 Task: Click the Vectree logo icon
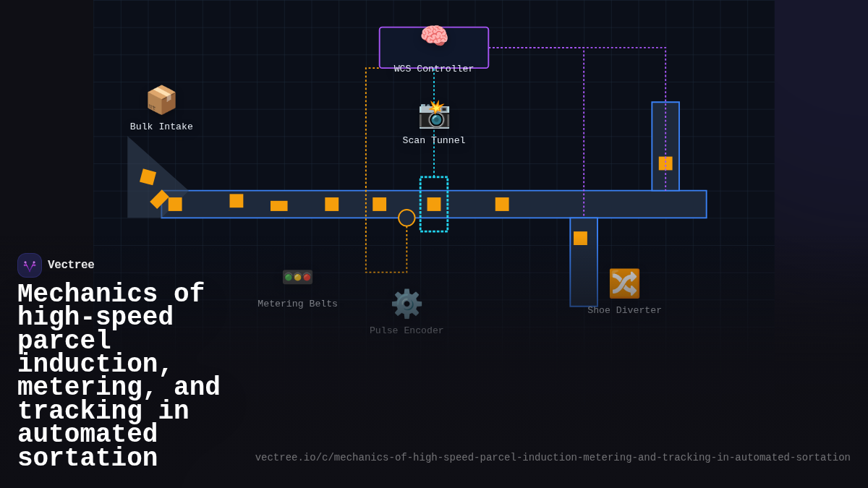(x=29, y=265)
